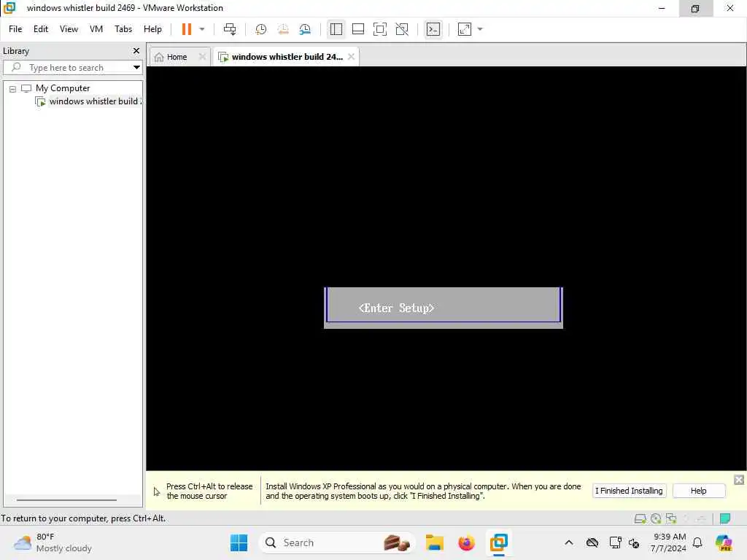Viewport: 747px width, 560px height.
Task: Click the network adapter status icon
Action: point(671,518)
